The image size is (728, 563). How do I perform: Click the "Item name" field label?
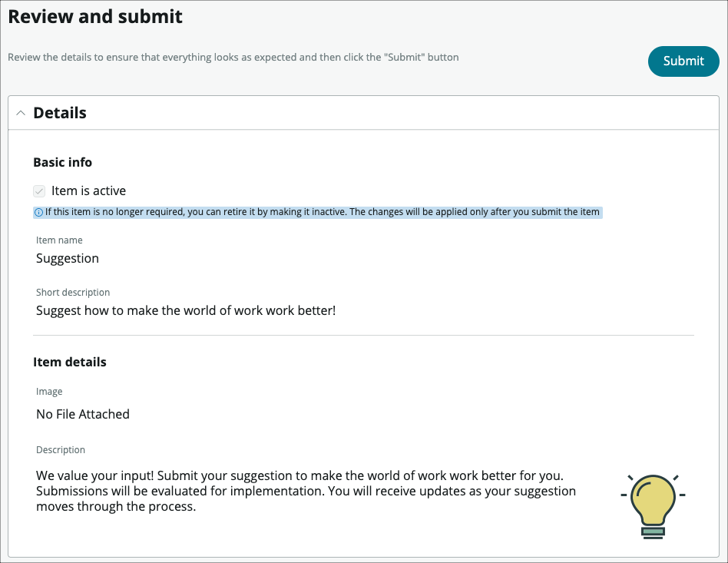point(59,240)
